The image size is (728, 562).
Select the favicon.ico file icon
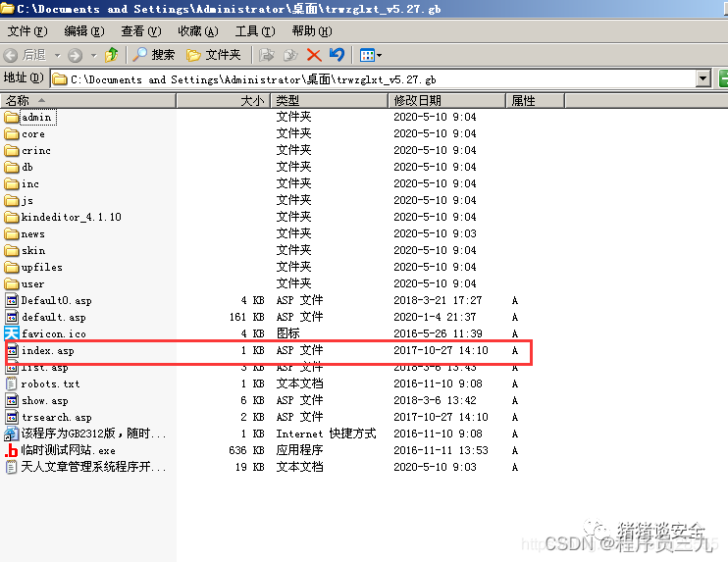(12, 333)
